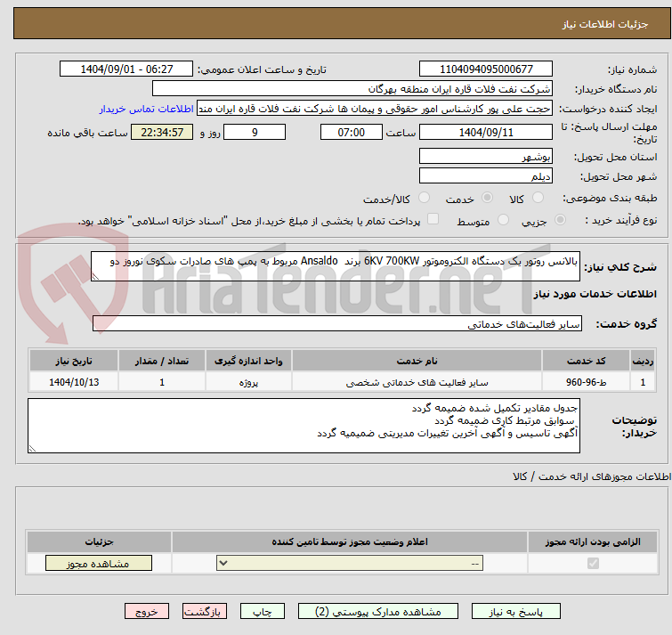The image size is (672, 635).
Task: Click the 'بازگشت' back button
Action: coord(206,612)
